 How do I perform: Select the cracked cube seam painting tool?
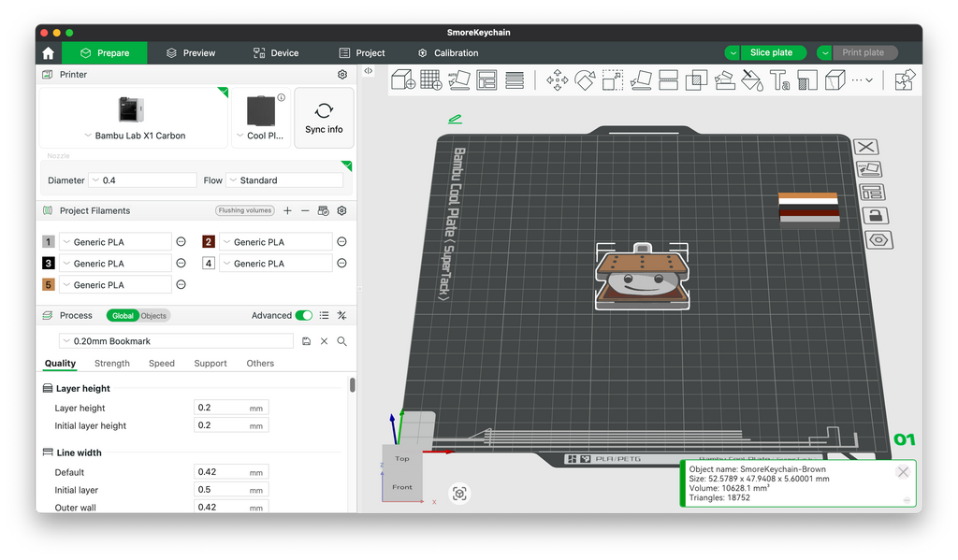click(835, 80)
